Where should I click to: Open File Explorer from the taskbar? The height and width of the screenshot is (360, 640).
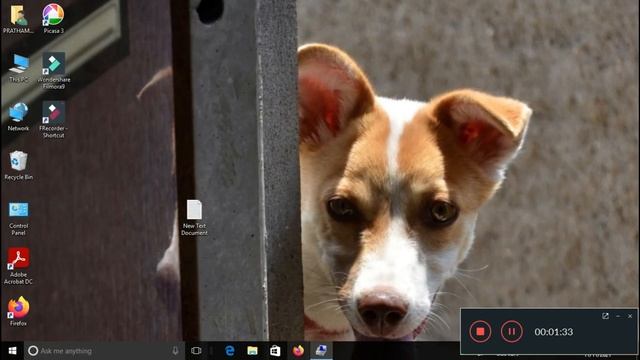tap(253, 351)
